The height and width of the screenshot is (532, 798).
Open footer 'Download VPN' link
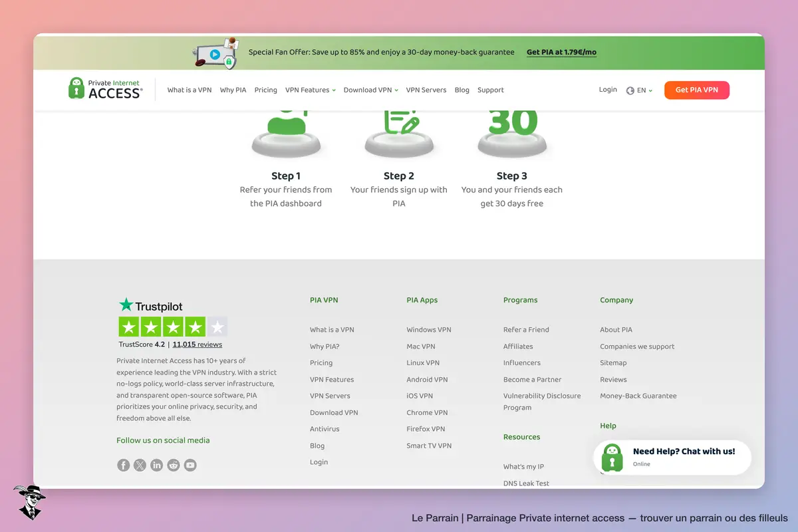tap(334, 412)
